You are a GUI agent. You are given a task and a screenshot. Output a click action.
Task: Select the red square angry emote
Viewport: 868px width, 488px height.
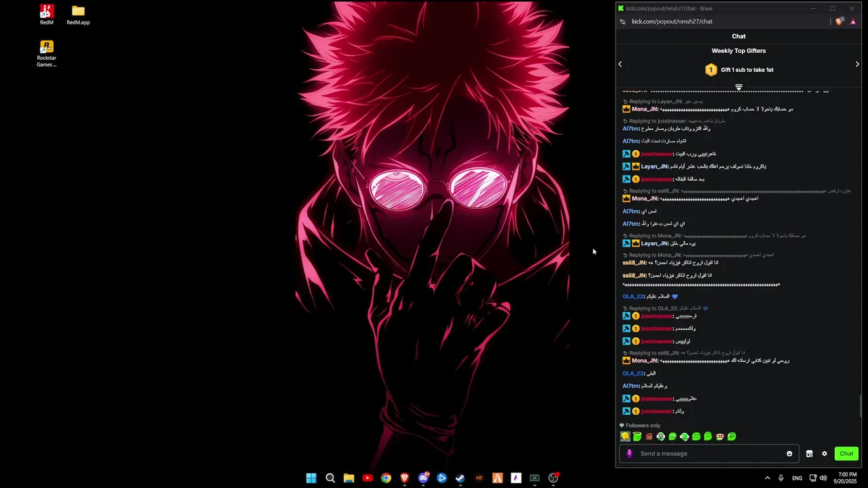pyautogui.click(x=649, y=436)
